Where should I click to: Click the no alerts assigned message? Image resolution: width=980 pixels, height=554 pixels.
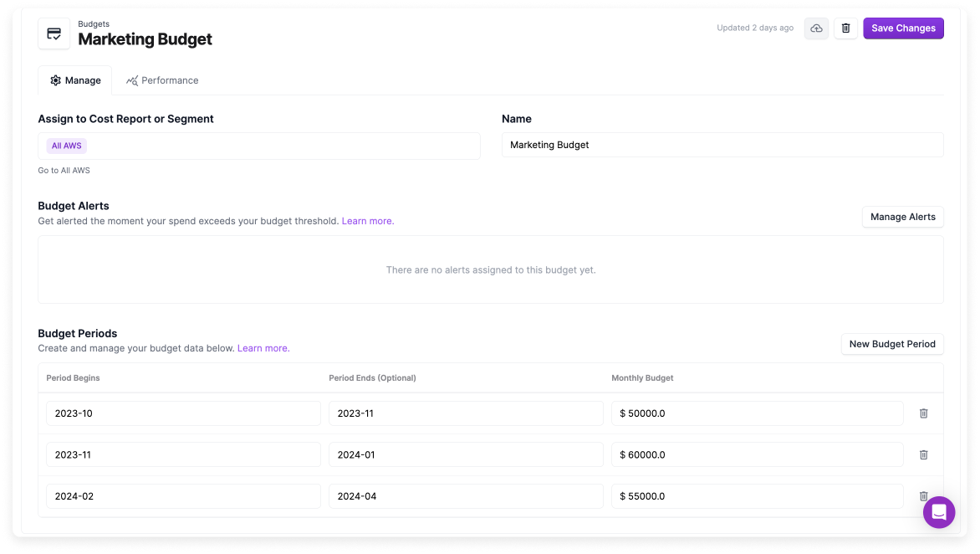pyautogui.click(x=491, y=269)
